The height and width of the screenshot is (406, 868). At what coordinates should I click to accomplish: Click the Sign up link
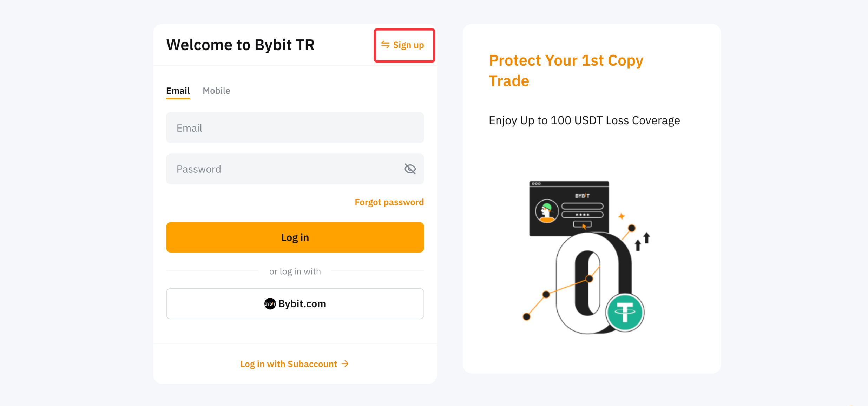(408, 45)
